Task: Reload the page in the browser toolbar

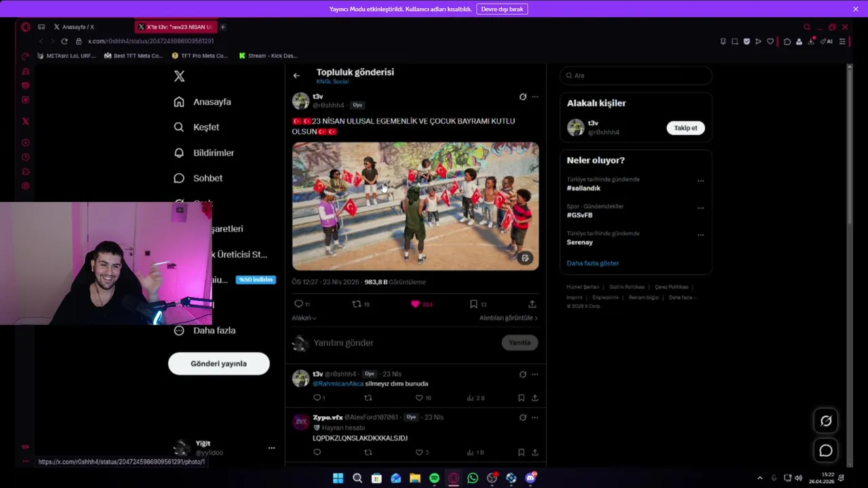Action: pyautogui.click(x=64, y=41)
